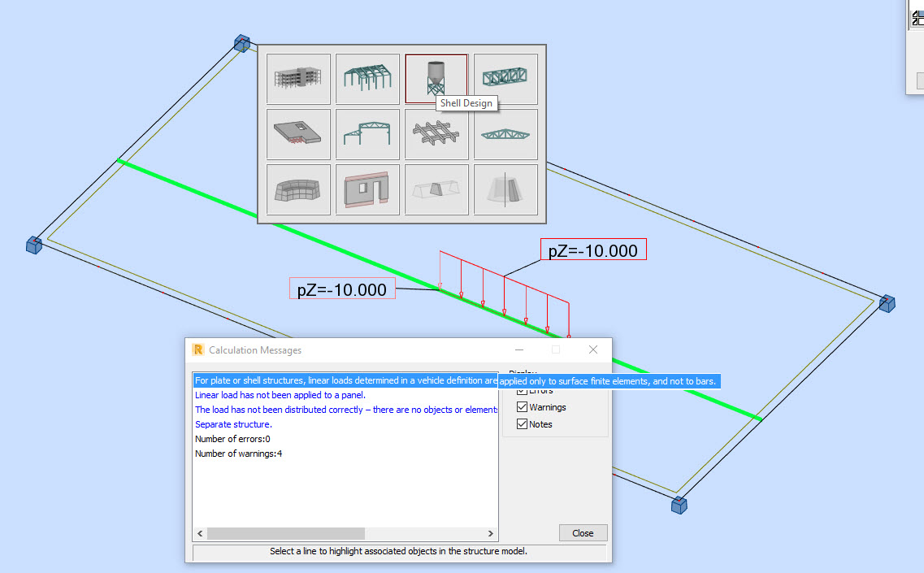924x573 pixels.
Task: Select the Frame 3D Design structure type
Action: click(367, 78)
